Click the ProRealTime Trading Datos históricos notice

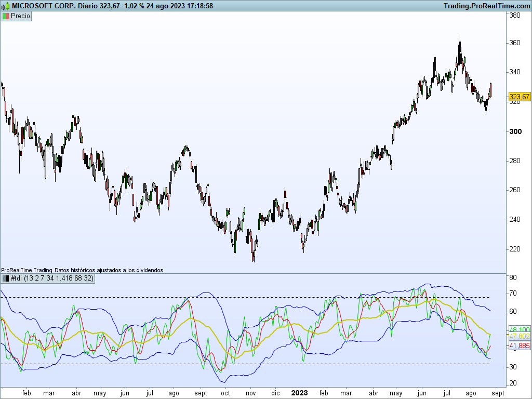tap(82, 270)
